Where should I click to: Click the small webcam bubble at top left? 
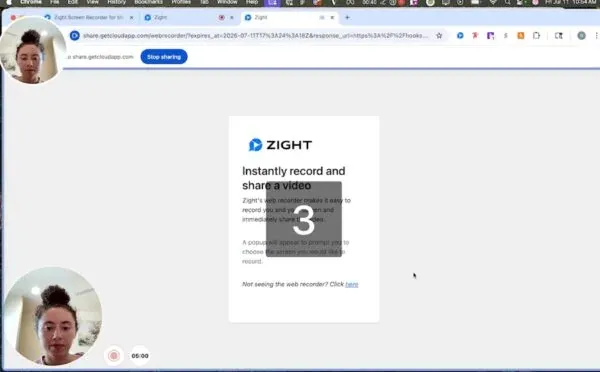(33, 50)
